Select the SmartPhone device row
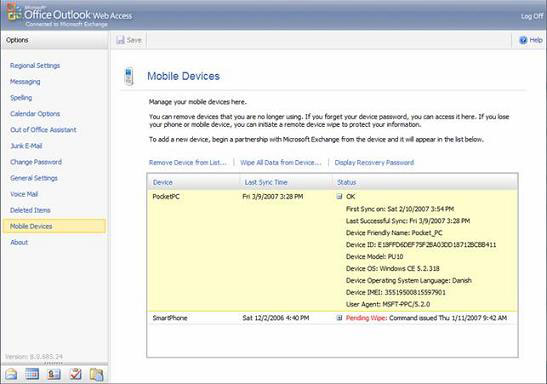The image size is (547, 384). coord(332,318)
